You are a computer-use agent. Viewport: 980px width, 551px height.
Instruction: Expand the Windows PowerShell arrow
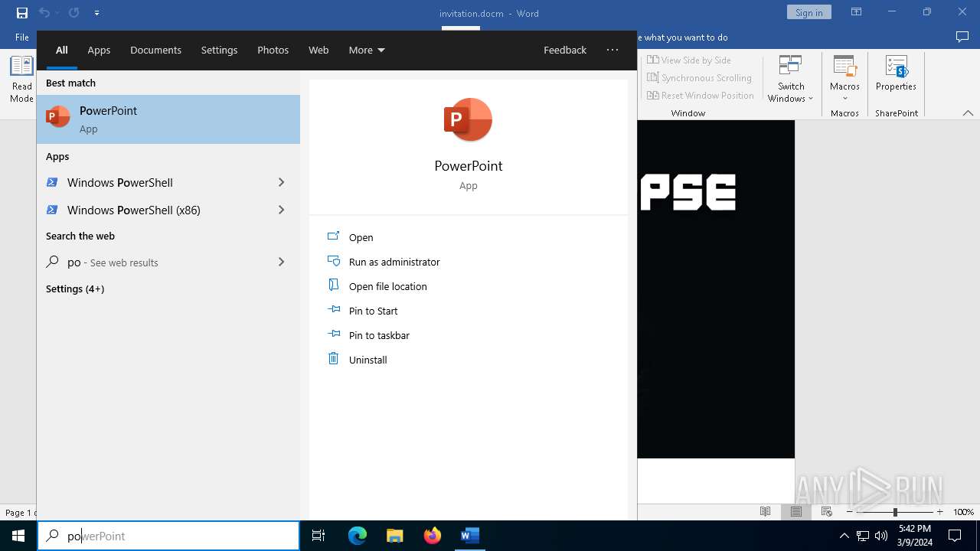[x=281, y=182]
